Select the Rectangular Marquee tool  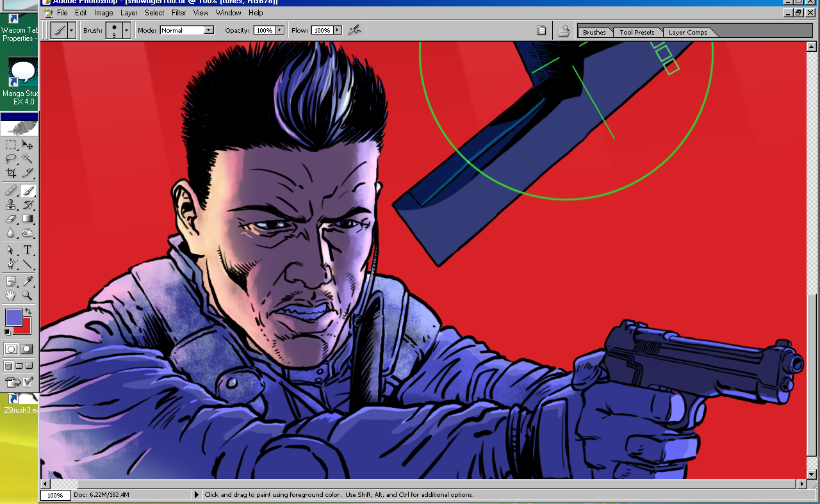tap(11, 145)
